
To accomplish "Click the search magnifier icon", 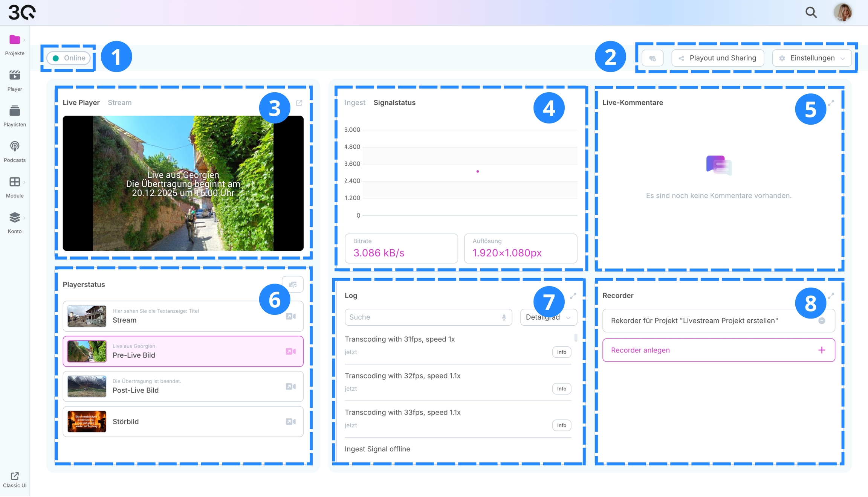I will 811,12.
